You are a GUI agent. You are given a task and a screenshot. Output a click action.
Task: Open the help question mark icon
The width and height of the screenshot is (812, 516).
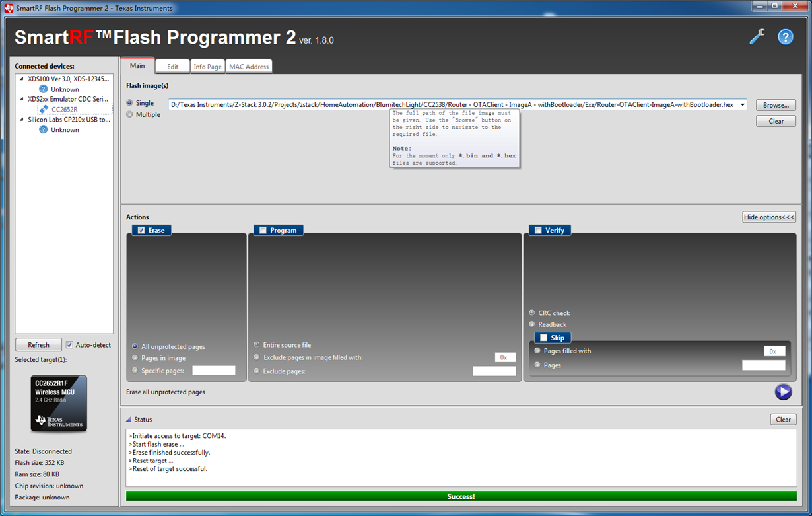[x=785, y=37]
